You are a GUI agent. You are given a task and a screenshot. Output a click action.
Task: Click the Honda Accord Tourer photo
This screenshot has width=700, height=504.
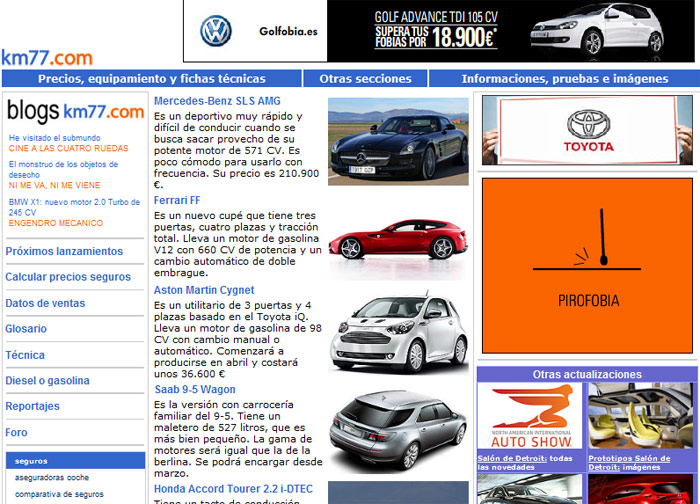(x=398, y=492)
